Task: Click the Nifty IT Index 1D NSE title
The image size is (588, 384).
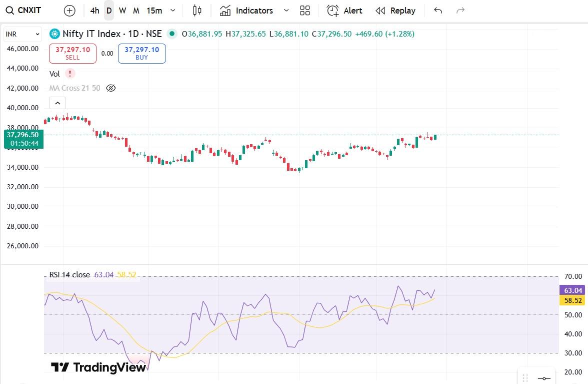Action: pos(112,34)
